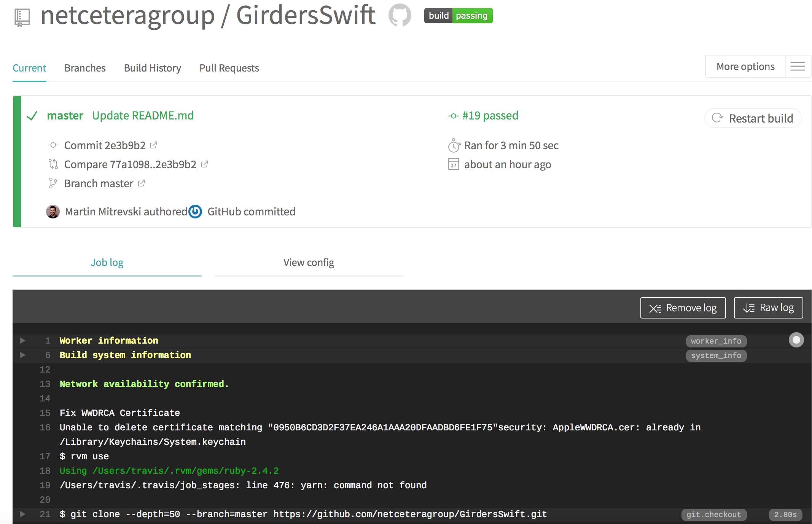Expand the Worker information log fold
The height and width of the screenshot is (524, 812).
click(23, 341)
